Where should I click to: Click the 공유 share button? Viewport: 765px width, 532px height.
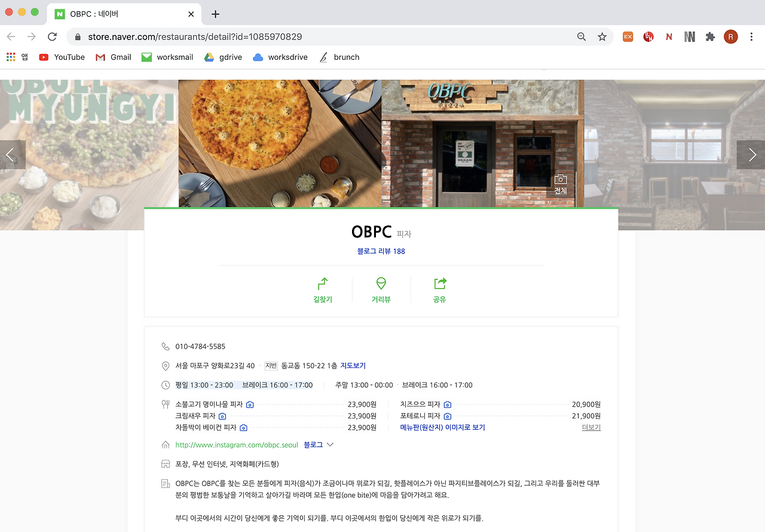[440, 291]
